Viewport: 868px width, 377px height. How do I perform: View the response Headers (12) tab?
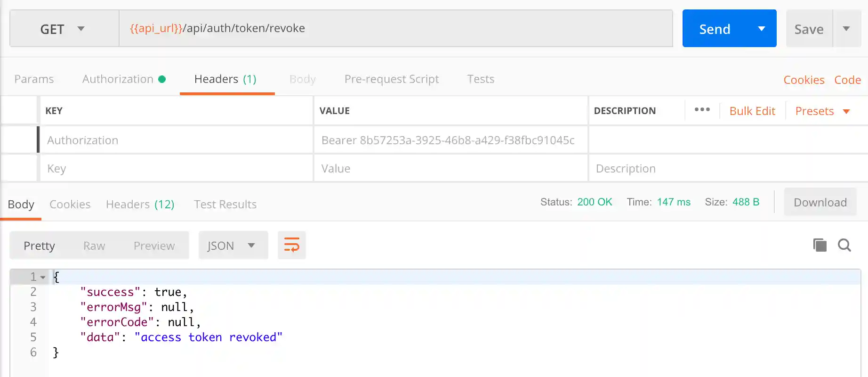(x=140, y=205)
